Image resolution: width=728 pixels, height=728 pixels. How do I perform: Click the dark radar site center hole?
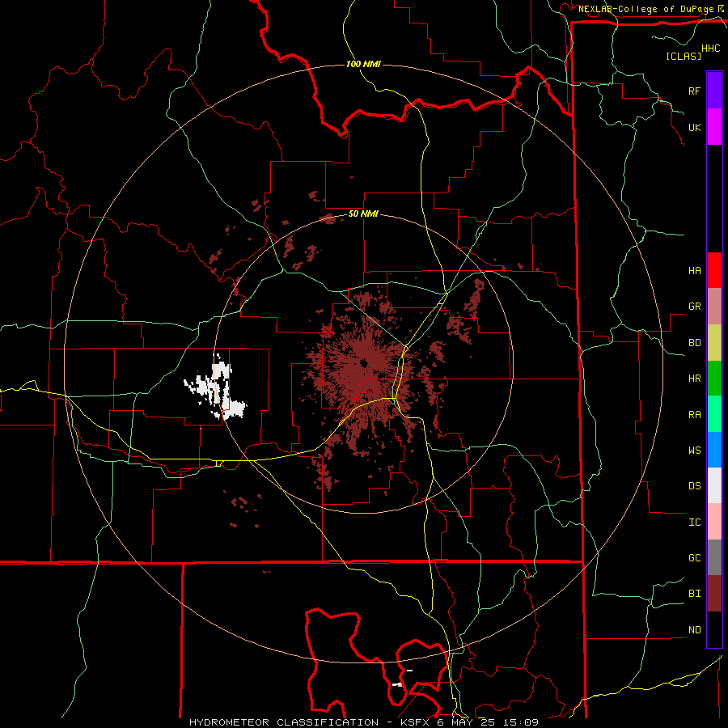(x=364, y=362)
